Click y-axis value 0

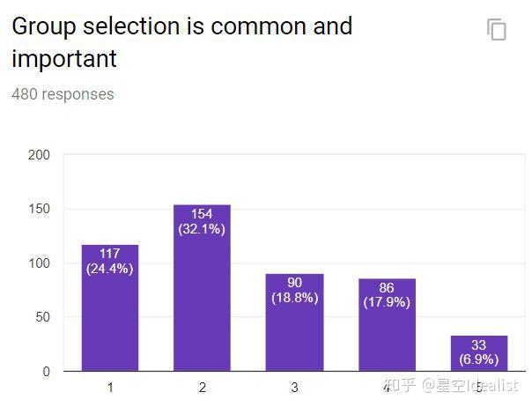pyautogui.click(x=46, y=372)
